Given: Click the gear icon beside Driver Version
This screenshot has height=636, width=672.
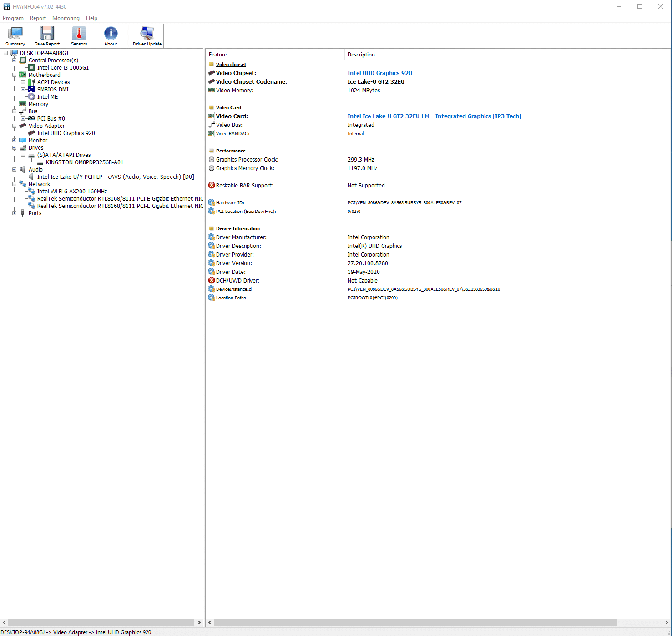Looking at the screenshot, I should pyautogui.click(x=212, y=263).
